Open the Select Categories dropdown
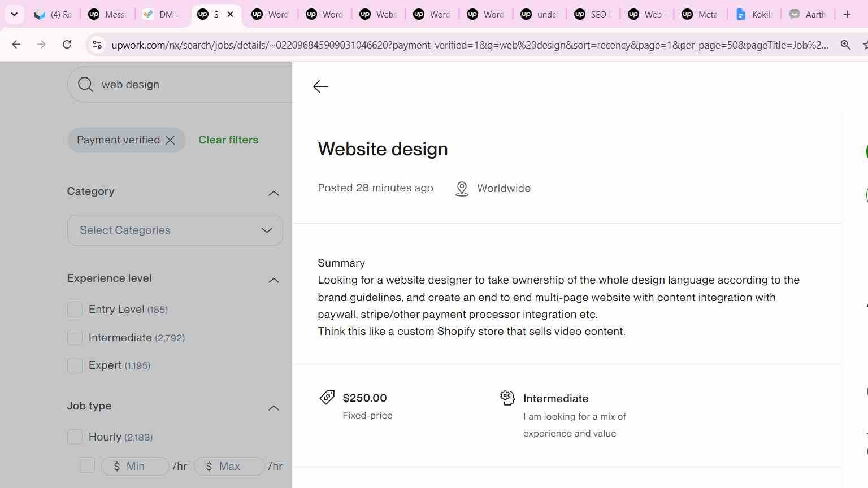 click(175, 230)
